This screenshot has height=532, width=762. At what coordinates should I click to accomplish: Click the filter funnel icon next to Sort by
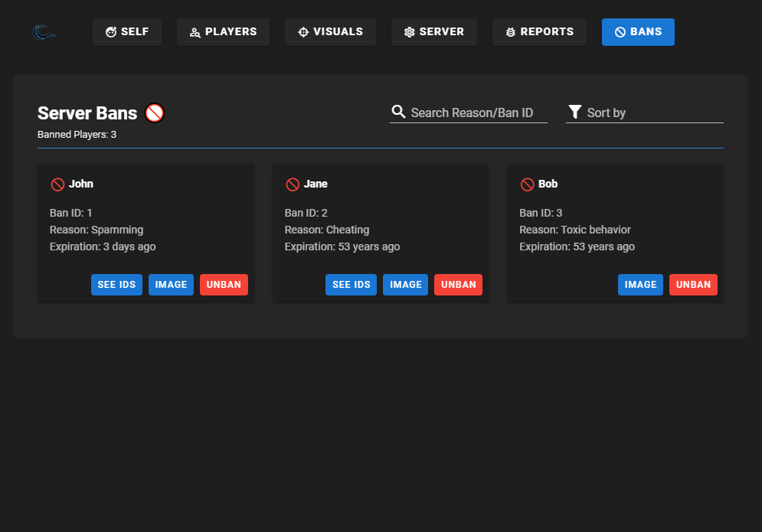coord(575,111)
